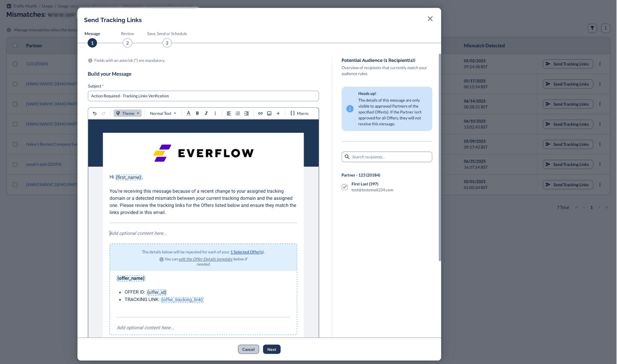Click the search magnifier icon in recipients field
The height and width of the screenshot is (364, 617).
click(x=347, y=157)
